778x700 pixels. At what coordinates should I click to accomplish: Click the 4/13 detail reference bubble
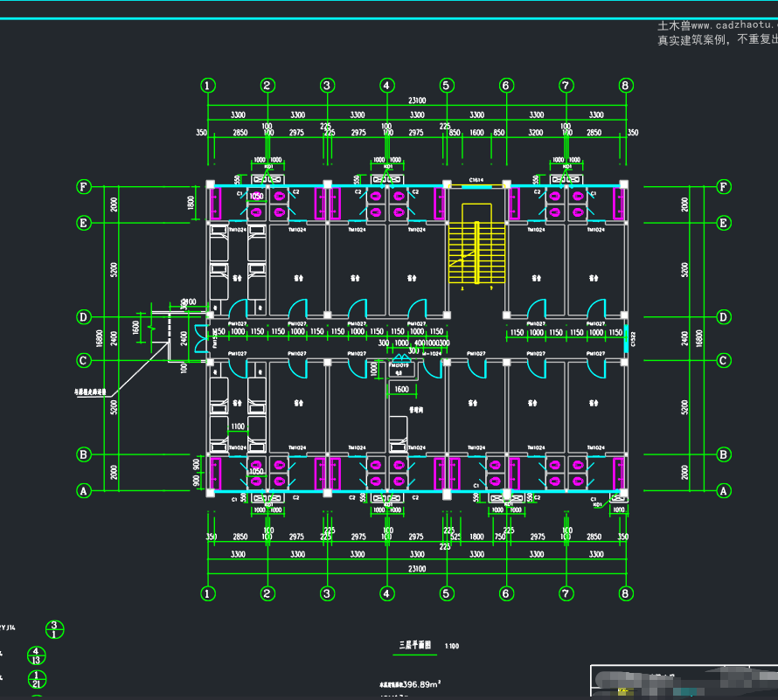click(x=36, y=655)
